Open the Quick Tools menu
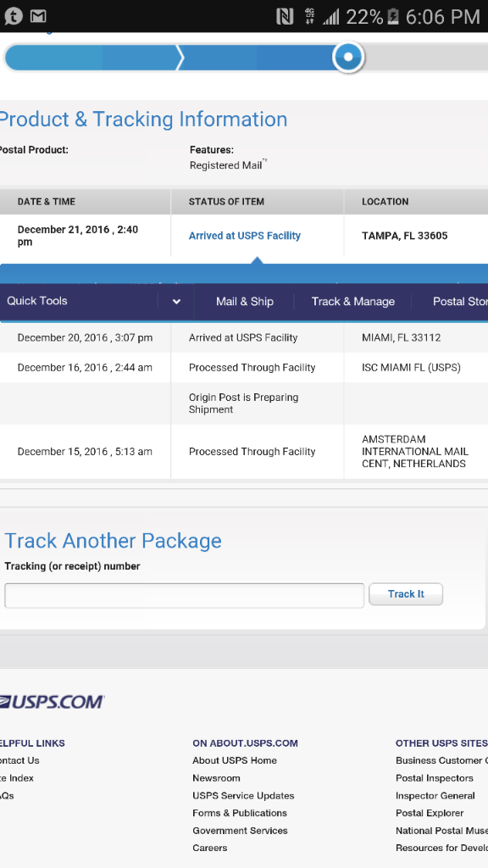 tap(37, 301)
